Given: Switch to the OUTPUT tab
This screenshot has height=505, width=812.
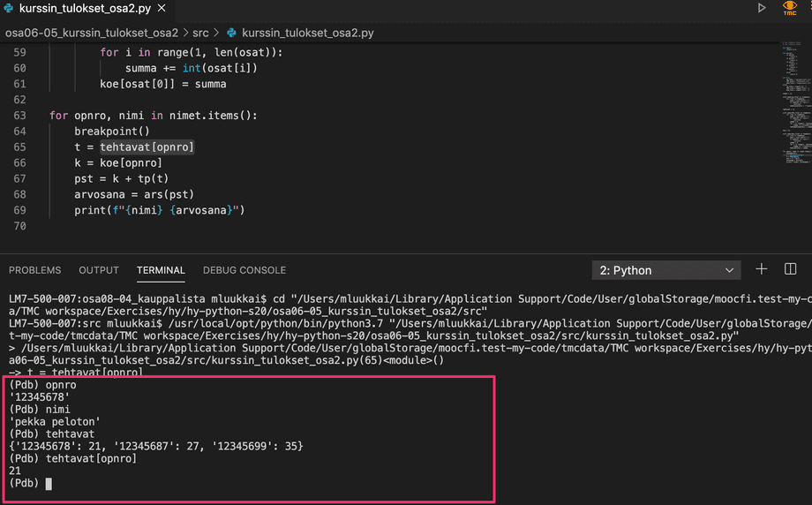Looking at the screenshot, I should click(x=99, y=270).
